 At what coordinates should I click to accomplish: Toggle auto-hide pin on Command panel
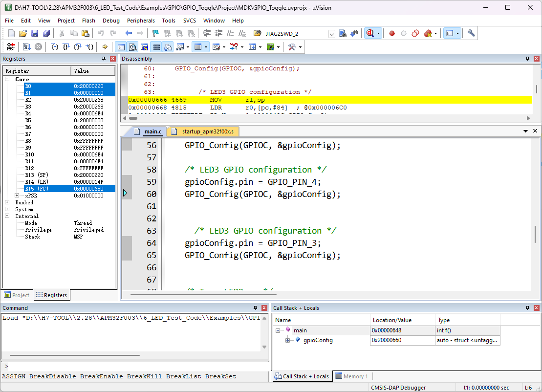[256, 308]
